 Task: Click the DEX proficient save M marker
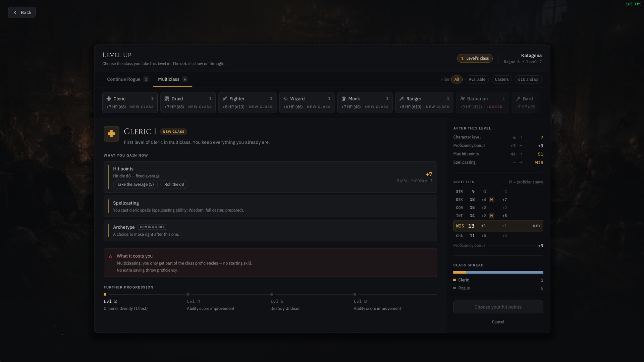491,199
